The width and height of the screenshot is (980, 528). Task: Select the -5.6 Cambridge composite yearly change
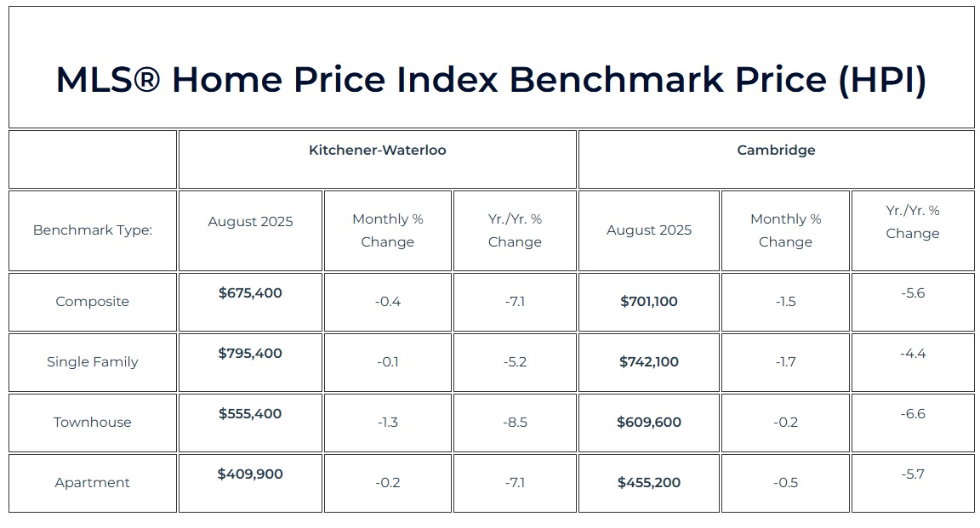point(913,293)
